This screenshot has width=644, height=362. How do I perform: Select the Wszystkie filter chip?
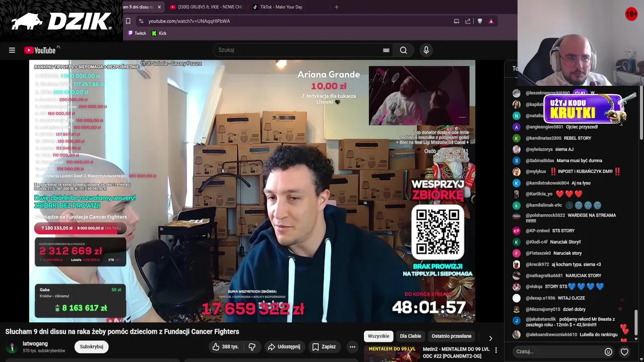[x=378, y=336]
